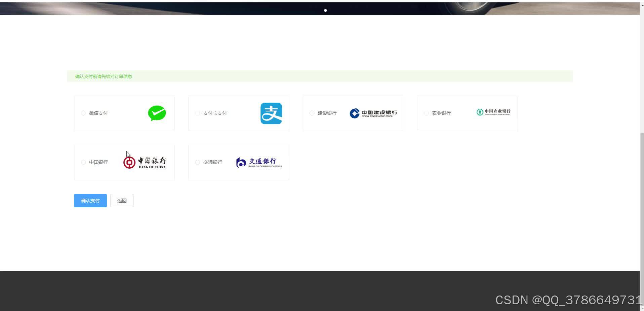Click the 微信支付 label text
644x311 pixels.
98,113
